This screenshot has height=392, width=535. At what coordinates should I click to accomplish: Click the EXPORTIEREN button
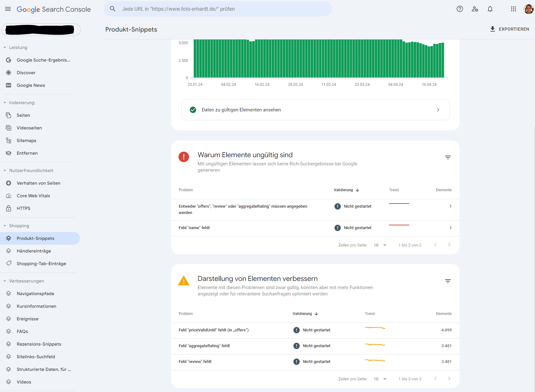coord(509,29)
